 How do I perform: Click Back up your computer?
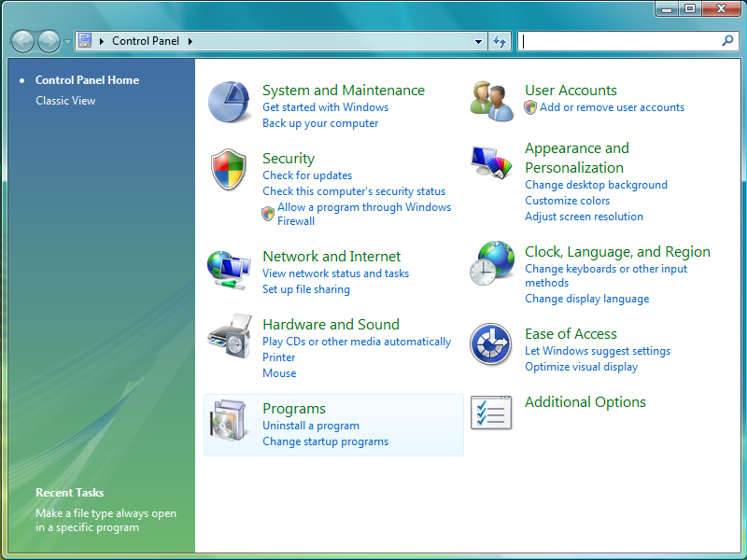tap(320, 123)
